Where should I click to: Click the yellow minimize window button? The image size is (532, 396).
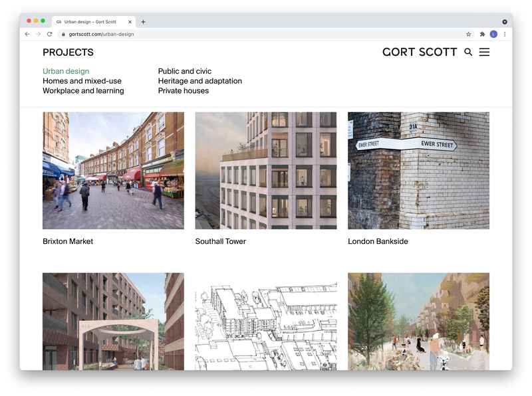[36, 21]
